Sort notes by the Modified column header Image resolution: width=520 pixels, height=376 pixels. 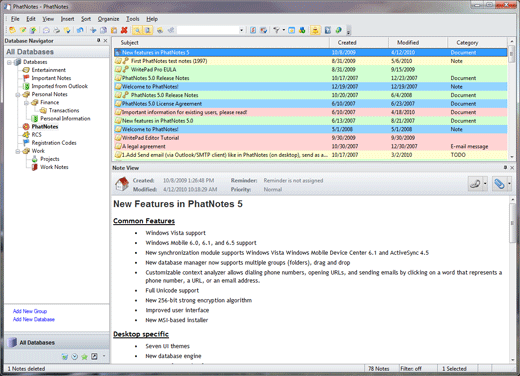coord(418,43)
